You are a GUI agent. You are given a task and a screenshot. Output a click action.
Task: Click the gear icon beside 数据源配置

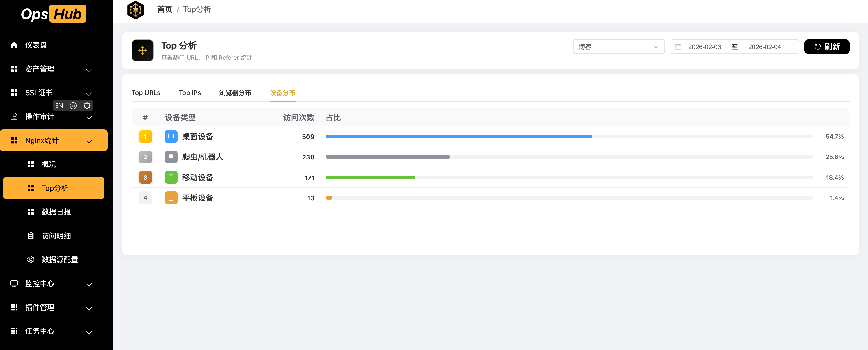[x=30, y=260]
